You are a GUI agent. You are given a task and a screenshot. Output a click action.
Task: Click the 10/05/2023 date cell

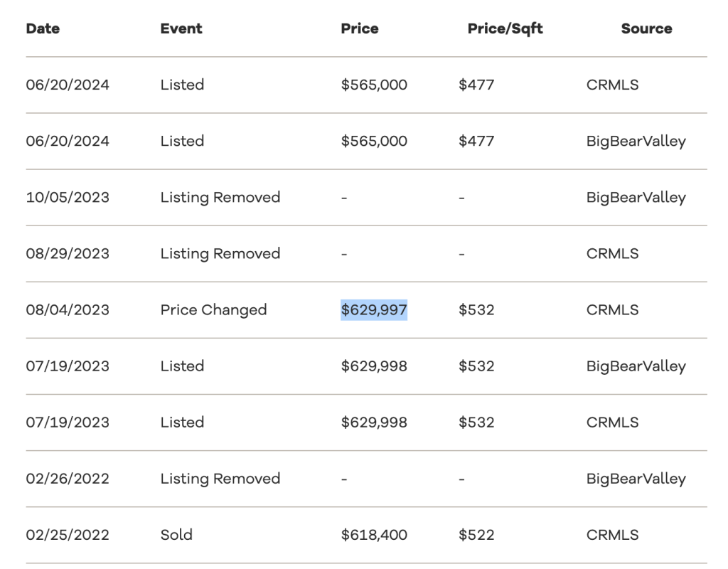click(68, 197)
